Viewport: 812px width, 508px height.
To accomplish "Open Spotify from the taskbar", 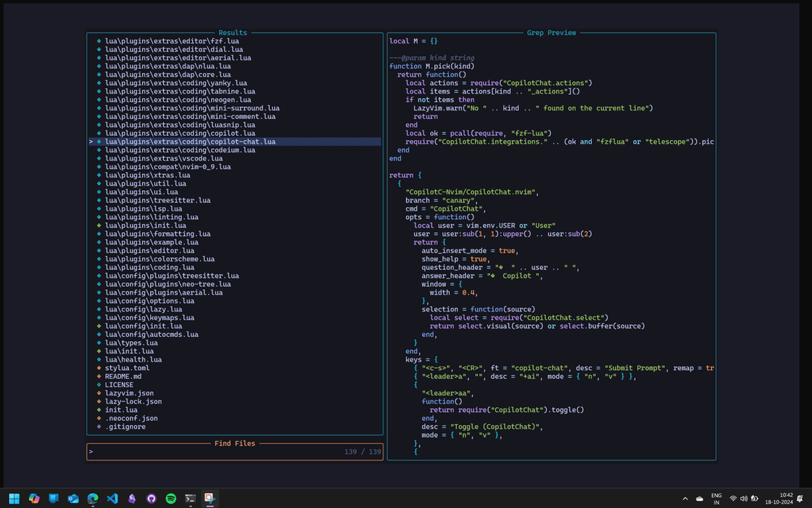I will (171, 499).
